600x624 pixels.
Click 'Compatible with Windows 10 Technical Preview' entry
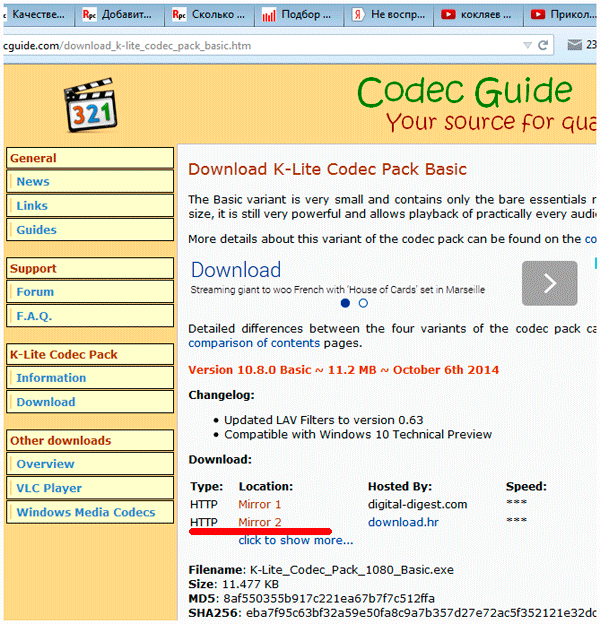tap(358, 434)
